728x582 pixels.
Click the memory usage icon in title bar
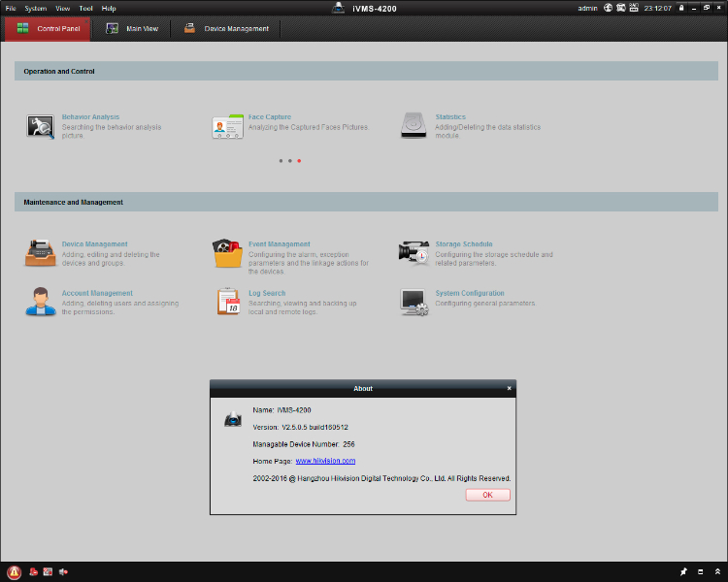click(634, 8)
